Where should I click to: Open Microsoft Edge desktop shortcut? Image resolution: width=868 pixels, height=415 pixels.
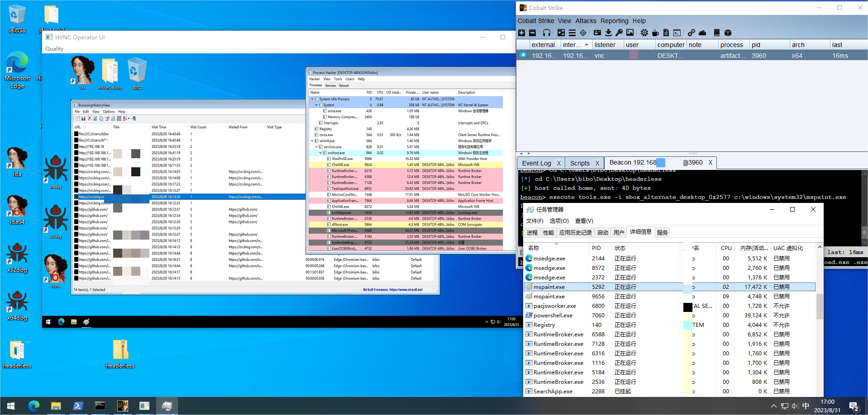(17, 70)
